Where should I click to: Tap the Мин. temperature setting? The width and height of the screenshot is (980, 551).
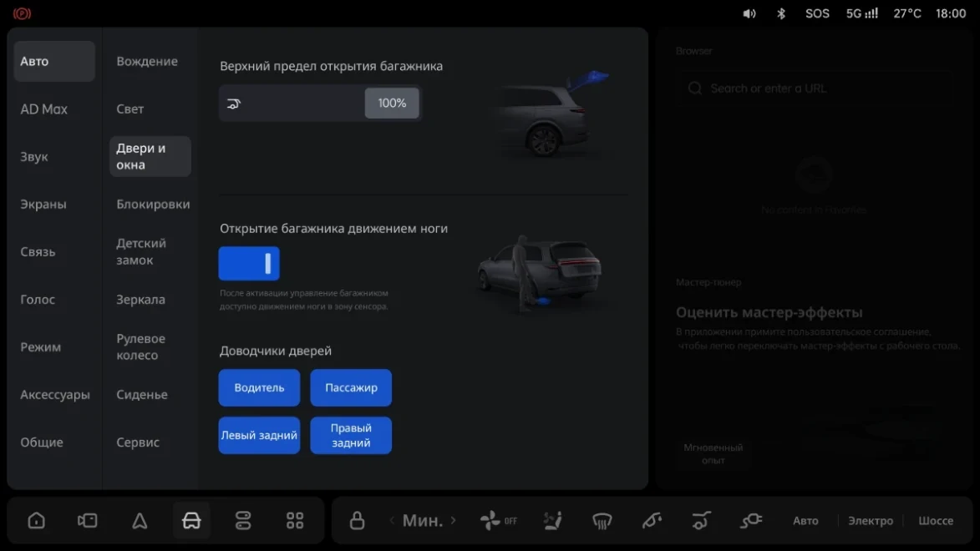423,520
